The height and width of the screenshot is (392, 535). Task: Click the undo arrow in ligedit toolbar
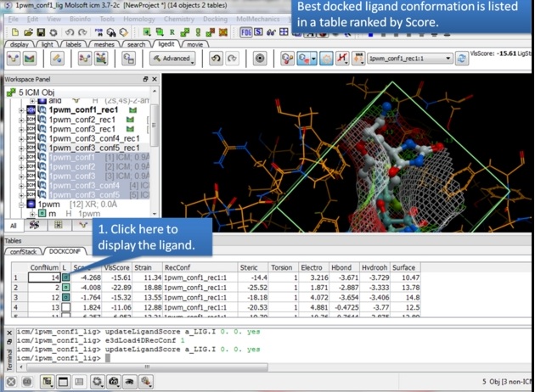[217, 59]
